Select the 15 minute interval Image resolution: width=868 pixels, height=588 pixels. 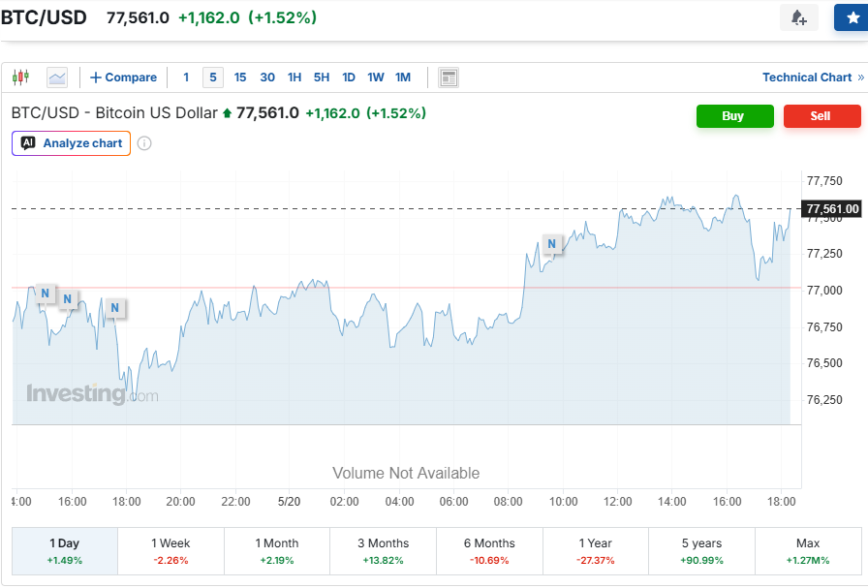(x=239, y=77)
